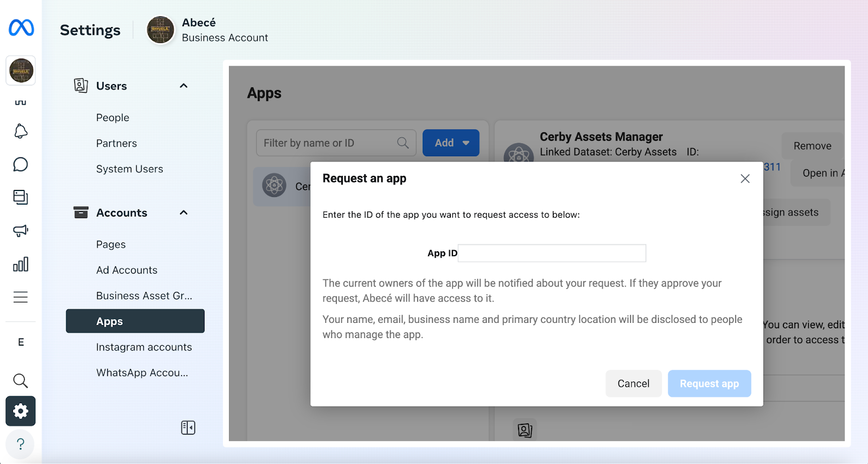This screenshot has width=868, height=464.
Task: Click the Abecé business account logo in header
Action: pyautogui.click(x=161, y=30)
